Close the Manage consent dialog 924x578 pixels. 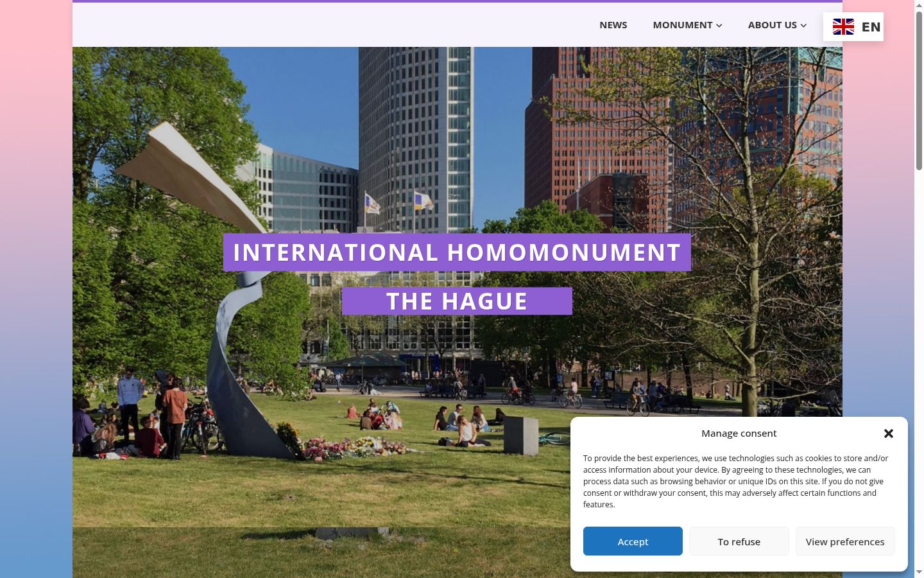(889, 433)
